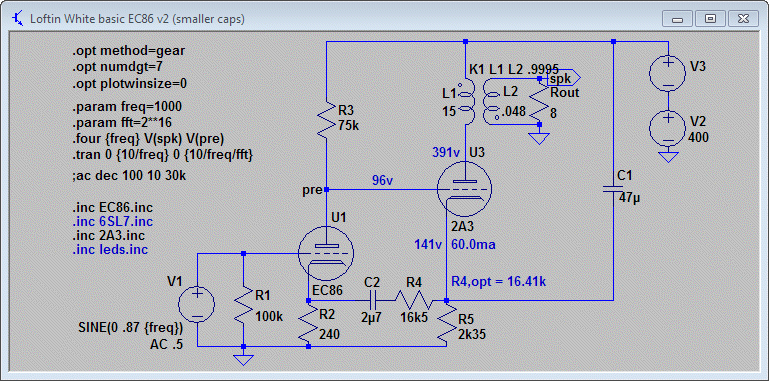Screen dimensions: 769x381
Task: Close the Loftin White schematic window
Action: pos(743,19)
